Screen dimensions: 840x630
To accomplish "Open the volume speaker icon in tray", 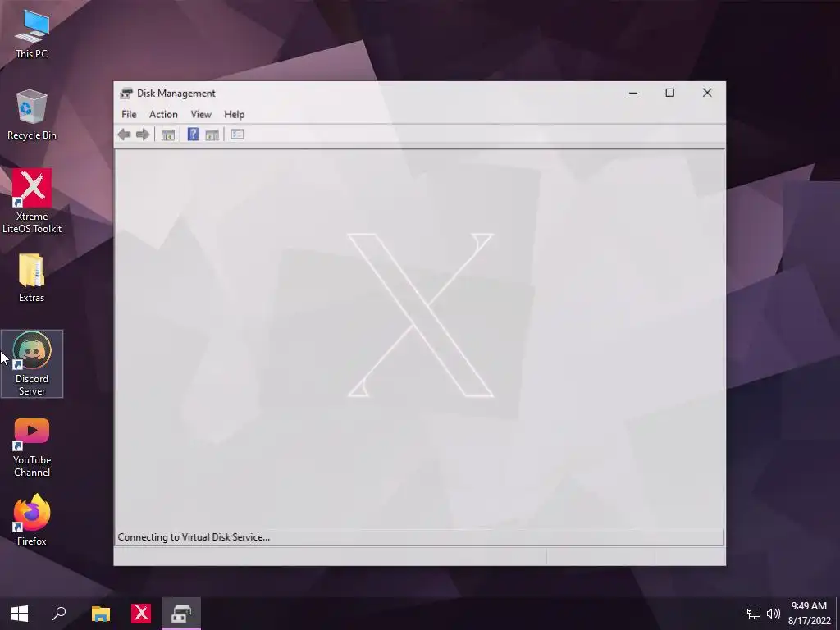I will tap(773, 614).
